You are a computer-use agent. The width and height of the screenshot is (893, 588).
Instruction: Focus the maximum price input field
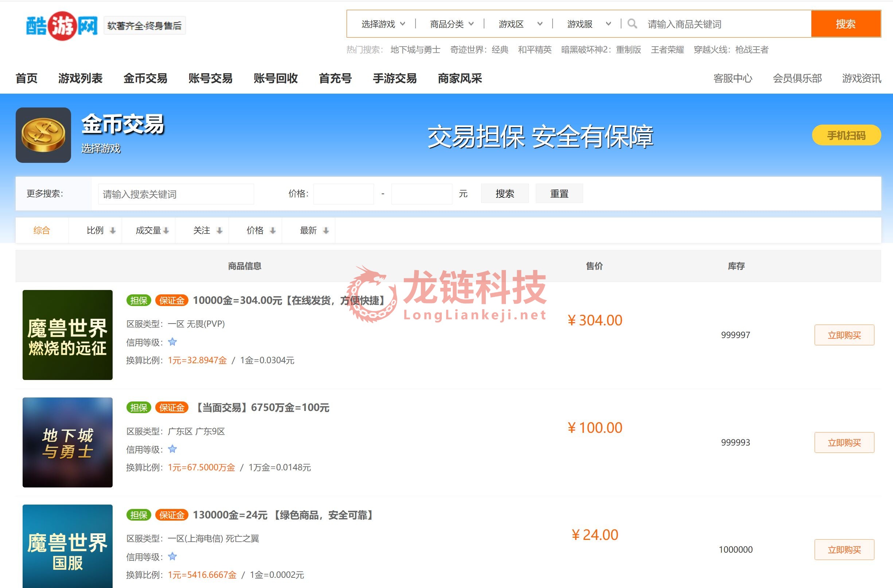422,194
